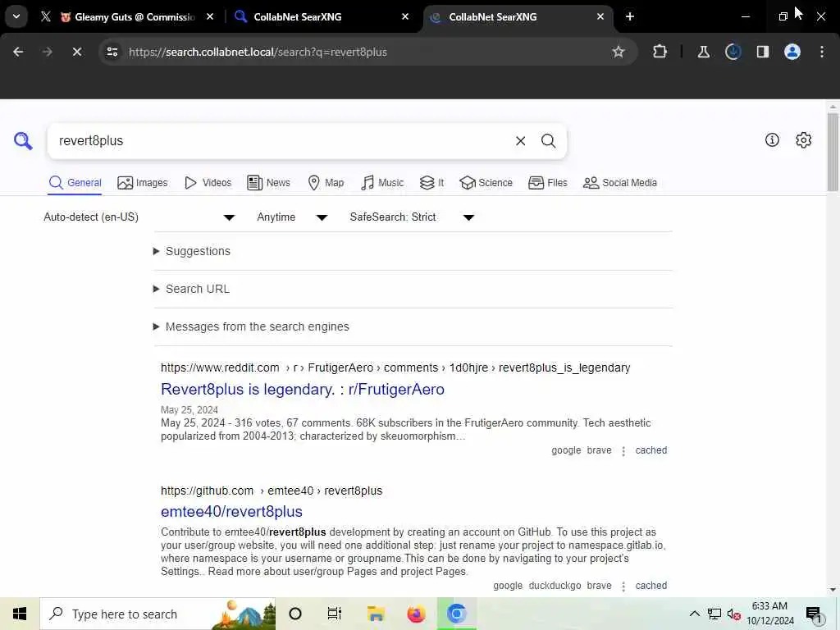View site information icon in address bar
The image size is (840, 630).
pyautogui.click(x=112, y=52)
